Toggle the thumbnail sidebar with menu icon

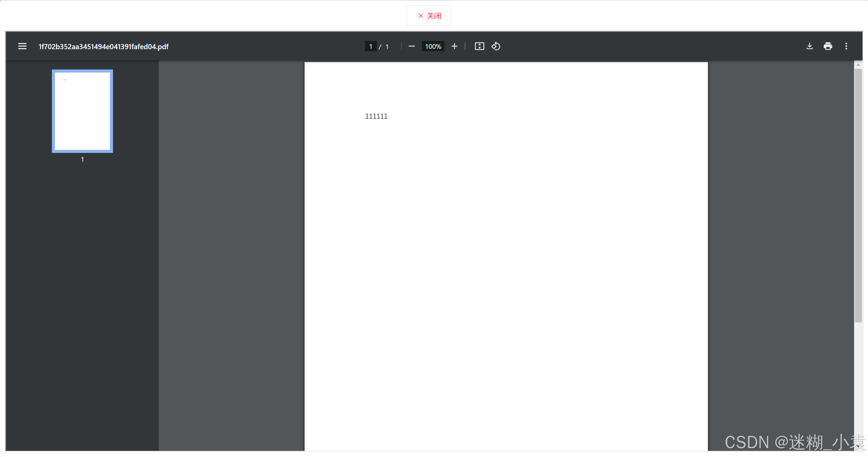point(22,46)
